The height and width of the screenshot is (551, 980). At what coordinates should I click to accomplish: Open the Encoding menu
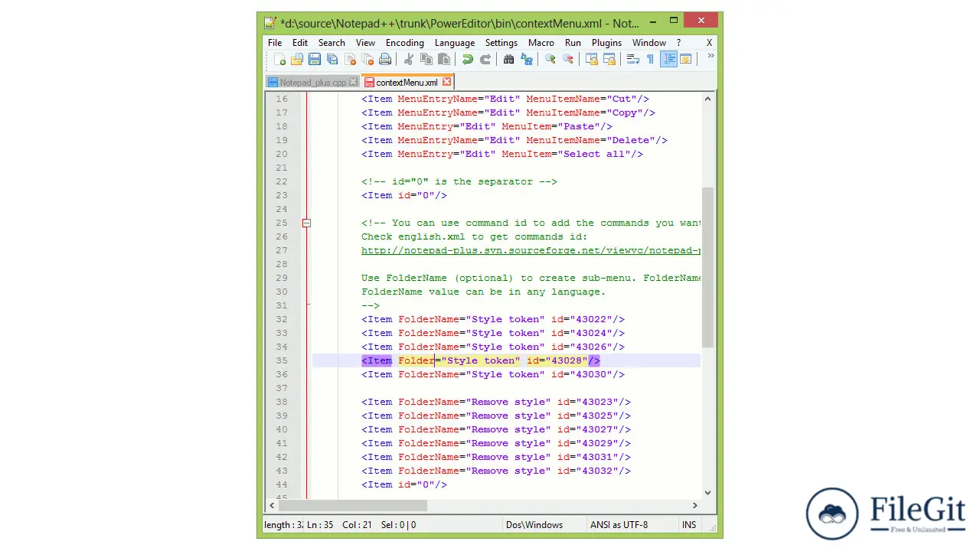pos(404,43)
